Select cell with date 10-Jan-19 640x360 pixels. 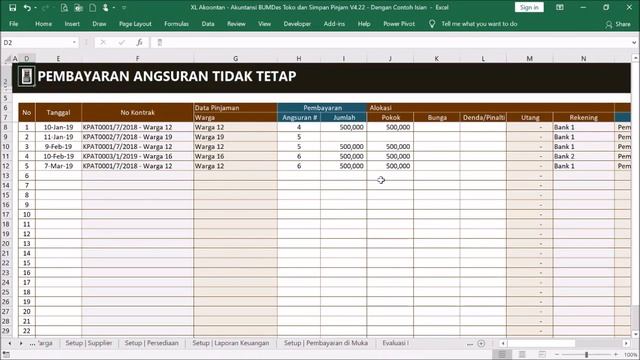[58, 127]
